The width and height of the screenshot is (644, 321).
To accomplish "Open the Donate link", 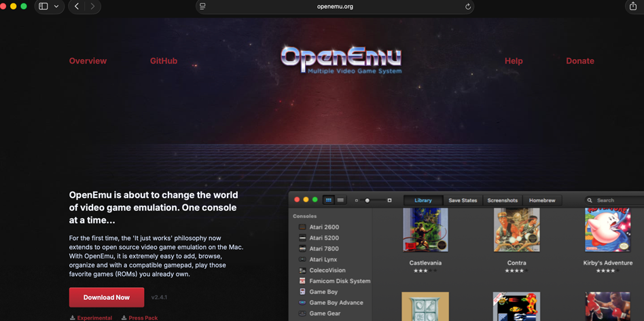I will pyautogui.click(x=580, y=61).
